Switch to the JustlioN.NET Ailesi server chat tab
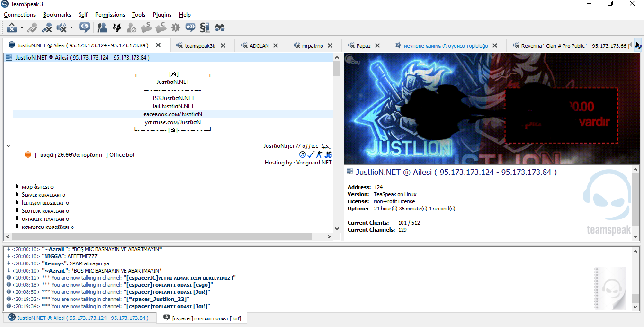644x327 pixels. click(79, 318)
